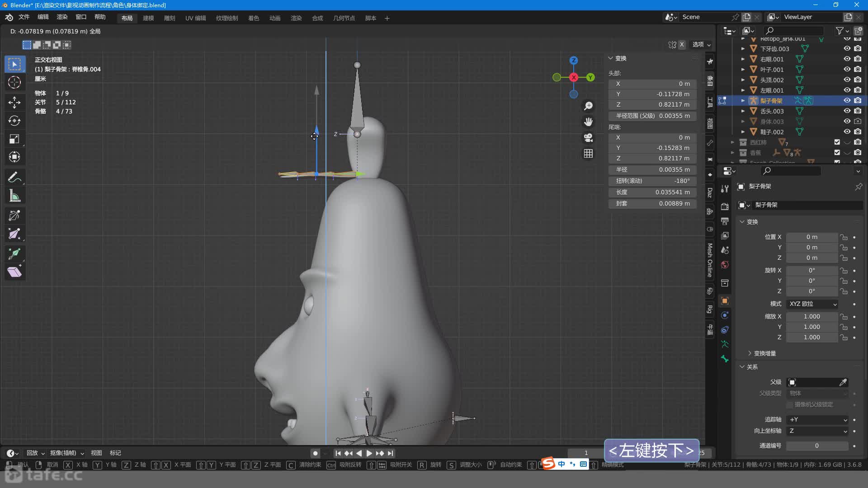Open the Bone properties tab icon
The image size is (868, 488).
click(x=725, y=359)
